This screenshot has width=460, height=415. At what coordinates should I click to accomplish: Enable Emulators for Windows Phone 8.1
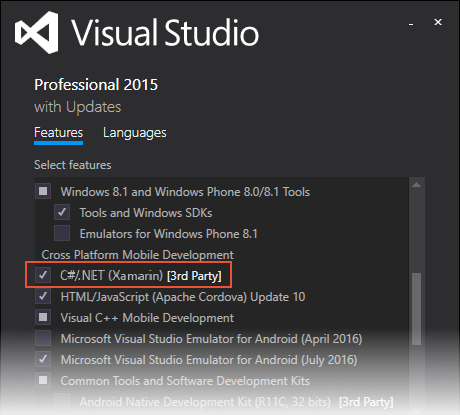(x=62, y=233)
